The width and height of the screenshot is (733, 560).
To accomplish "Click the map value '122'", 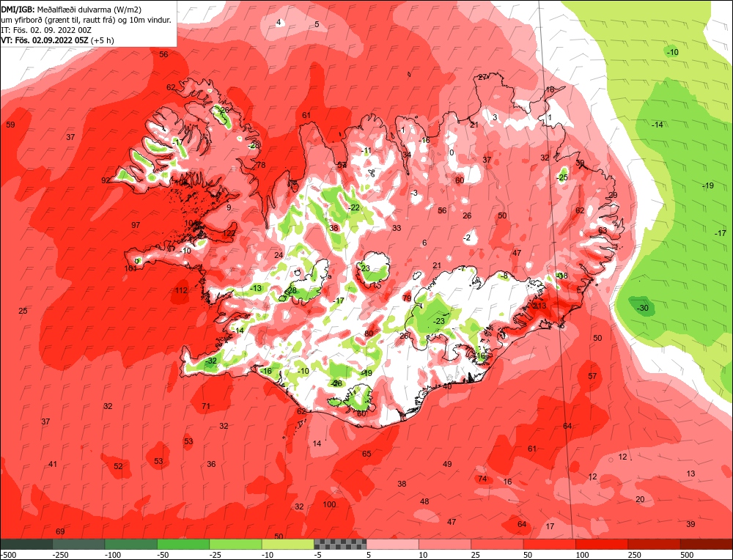I will pos(229,233).
